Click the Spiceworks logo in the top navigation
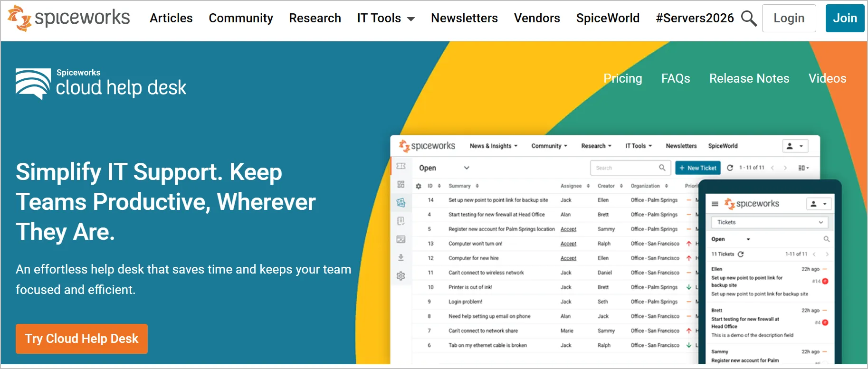The height and width of the screenshot is (369, 868). pyautogui.click(x=68, y=18)
